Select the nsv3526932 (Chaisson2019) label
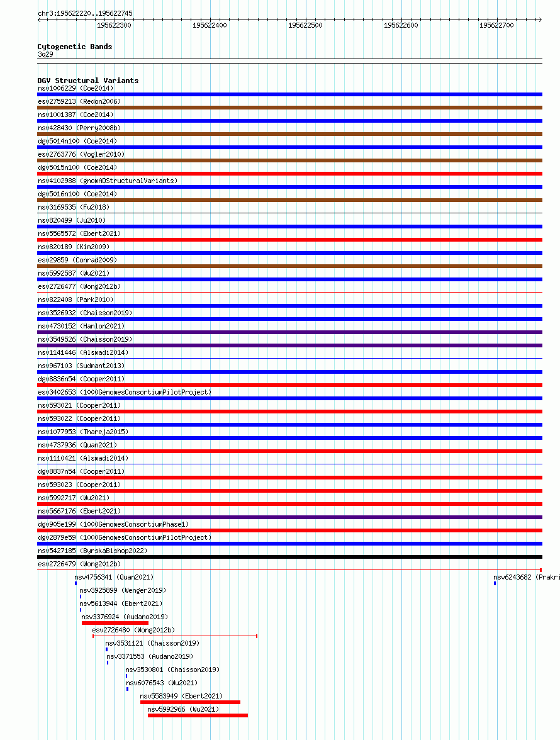The width and height of the screenshot is (560, 740). click(85, 313)
